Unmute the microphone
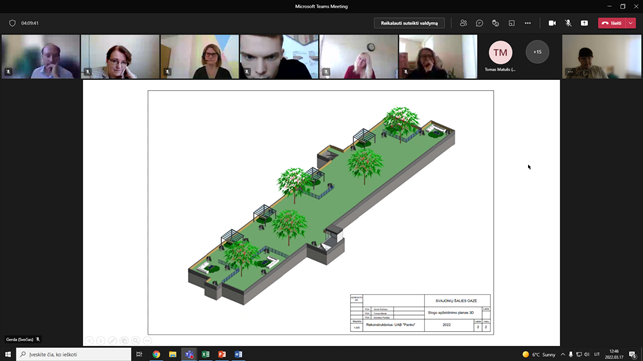Viewport: 643px width, 361px height. (x=568, y=23)
